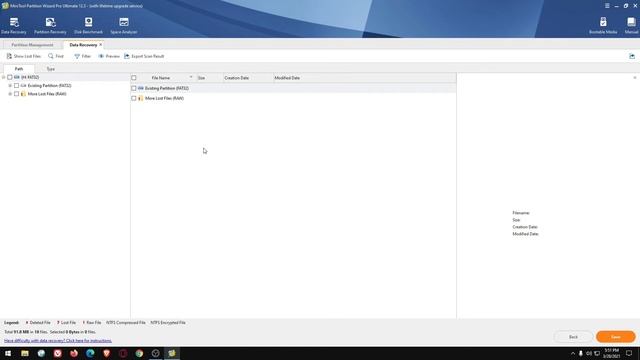Open the OBS Studio taskbar icon
The image size is (640, 360).
[x=156, y=353]
